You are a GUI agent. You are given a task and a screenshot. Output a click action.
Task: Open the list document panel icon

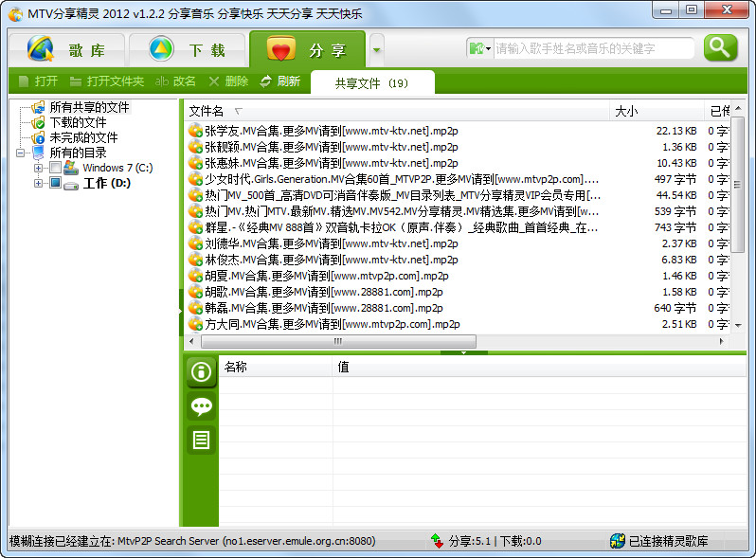click(201, 440)
